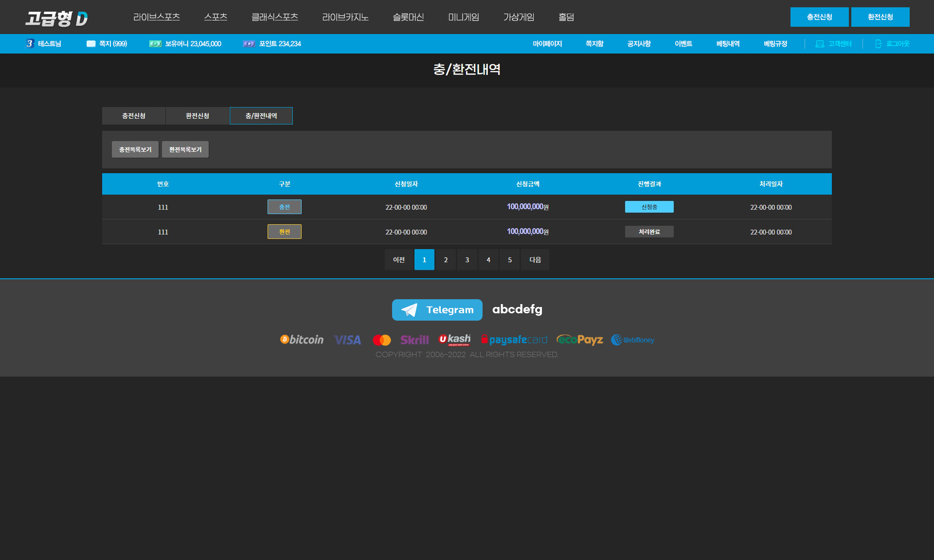Open the 가상게임 menu
The image size is (934, 560).
coord(519,17)
